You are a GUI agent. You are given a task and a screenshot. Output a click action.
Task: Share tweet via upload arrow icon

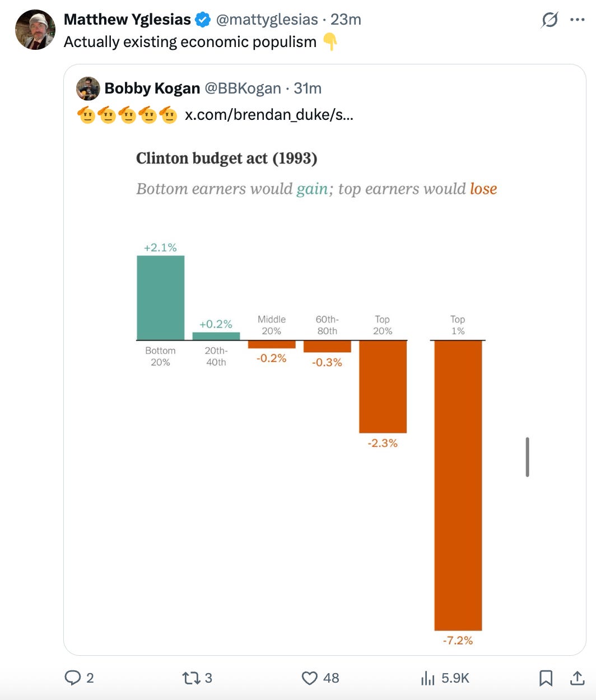click(x=577, y=678)
